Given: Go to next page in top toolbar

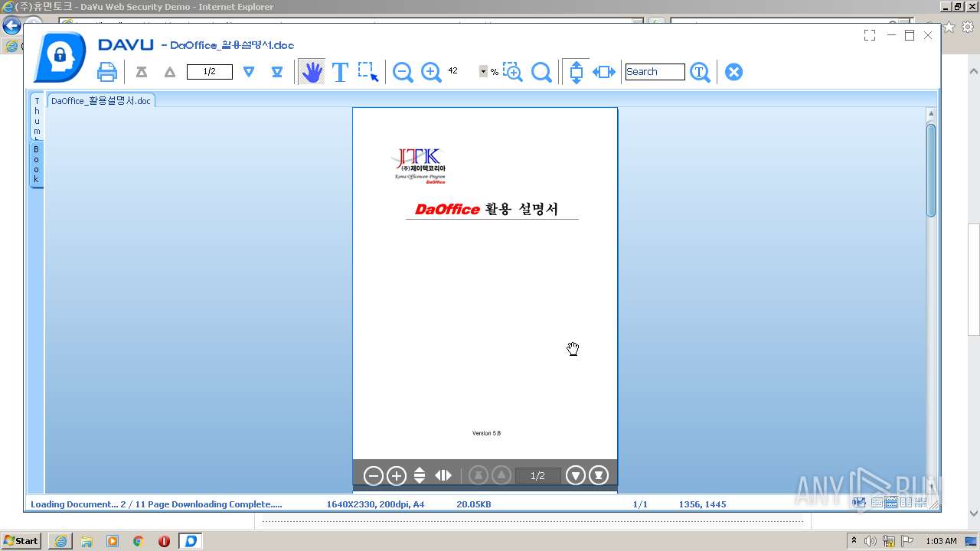Looking at the screenshot, I should 249,72.
